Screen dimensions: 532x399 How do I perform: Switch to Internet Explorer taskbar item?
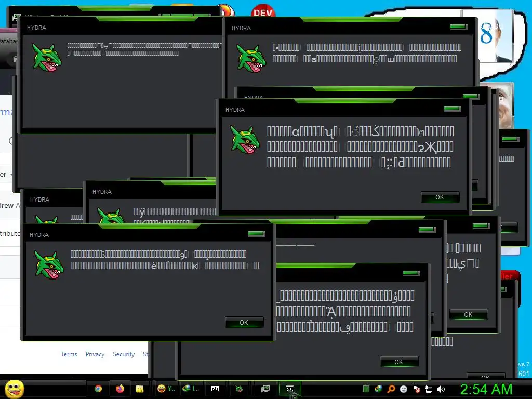(191, 389)
